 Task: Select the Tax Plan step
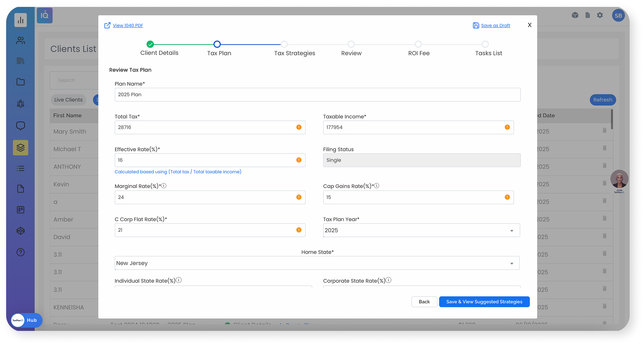tap(217, 44)
